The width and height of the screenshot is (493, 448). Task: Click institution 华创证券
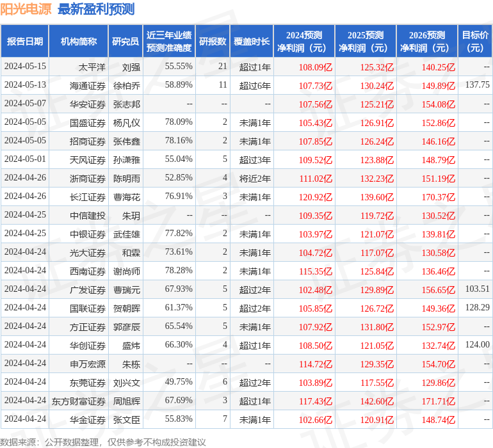click(88, 346)
